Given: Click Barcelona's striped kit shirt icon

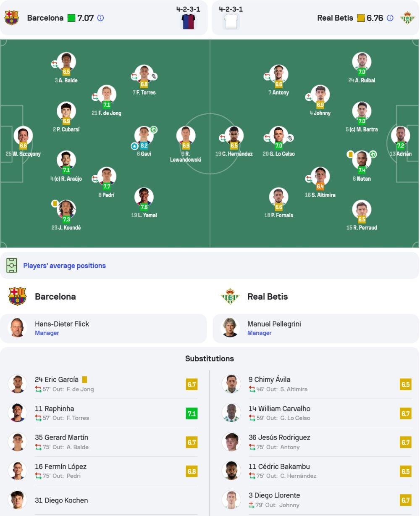Looking at the screenshot, I should click(189, 21).
